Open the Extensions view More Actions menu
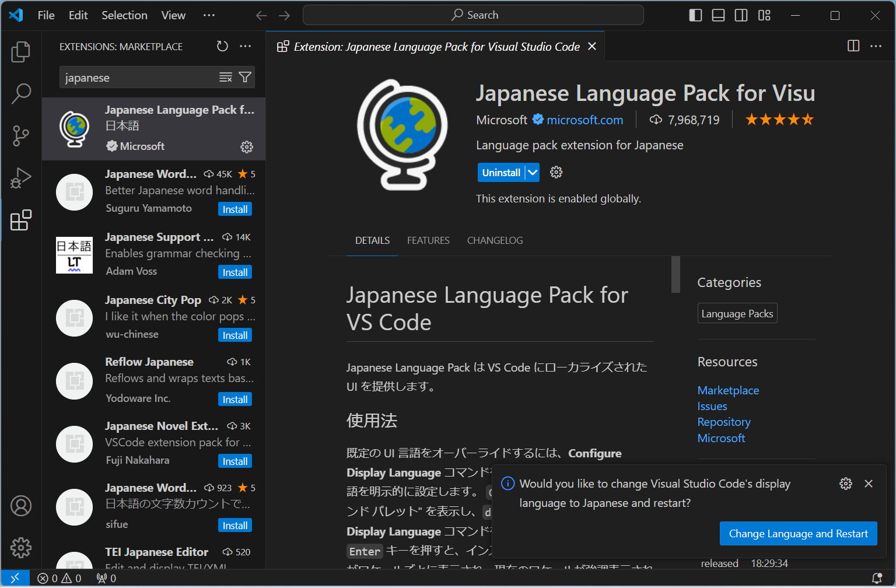 click(245, 46)
